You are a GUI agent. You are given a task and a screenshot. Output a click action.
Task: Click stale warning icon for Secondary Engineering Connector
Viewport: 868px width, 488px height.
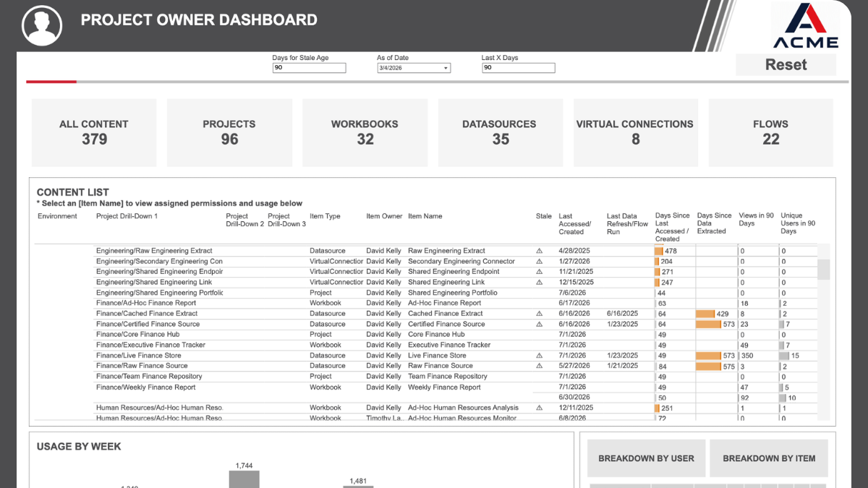[x=539, y=262]
